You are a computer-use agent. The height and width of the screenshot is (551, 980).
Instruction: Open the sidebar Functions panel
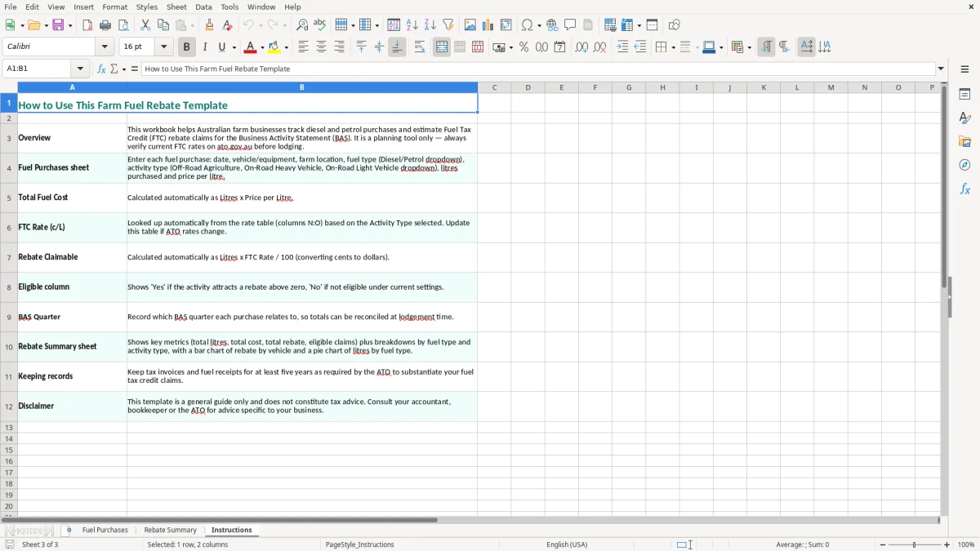(964, 189)
